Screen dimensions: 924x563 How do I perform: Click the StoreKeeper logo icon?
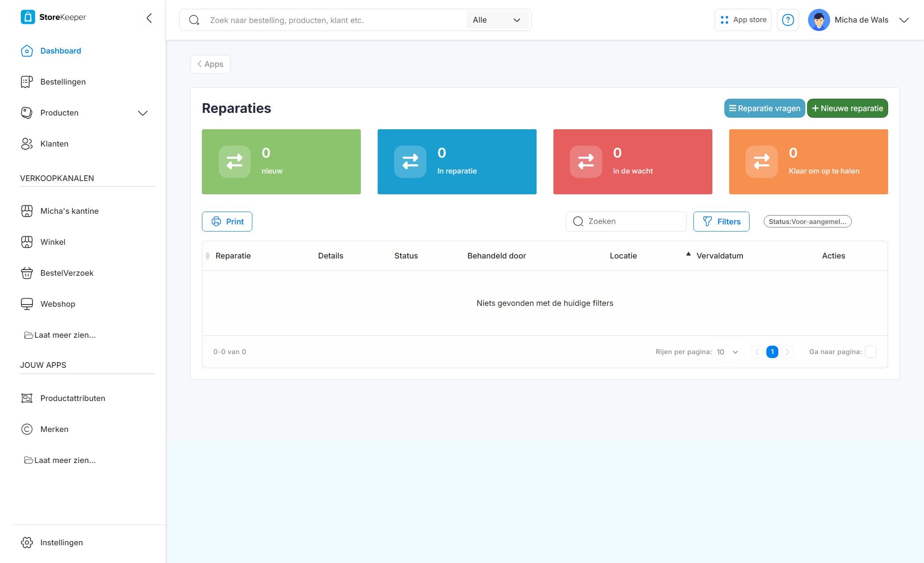(27, 17)
